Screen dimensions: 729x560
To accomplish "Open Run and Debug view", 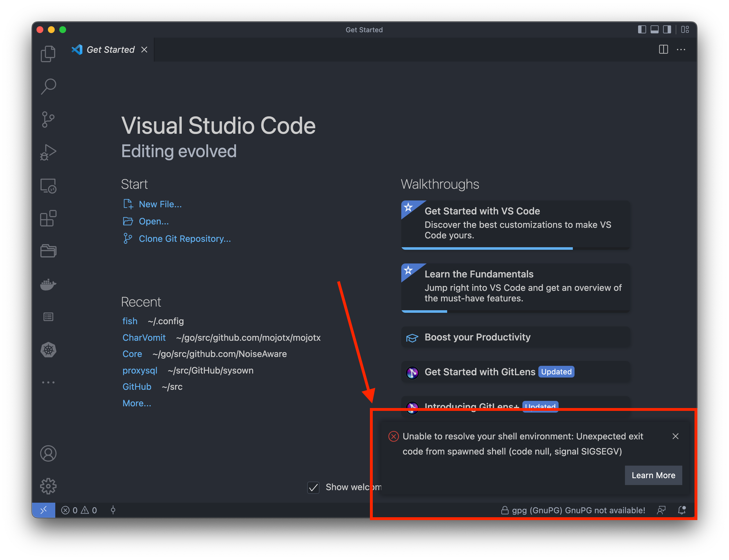I will pyautogui.click(x=48, y=153).
